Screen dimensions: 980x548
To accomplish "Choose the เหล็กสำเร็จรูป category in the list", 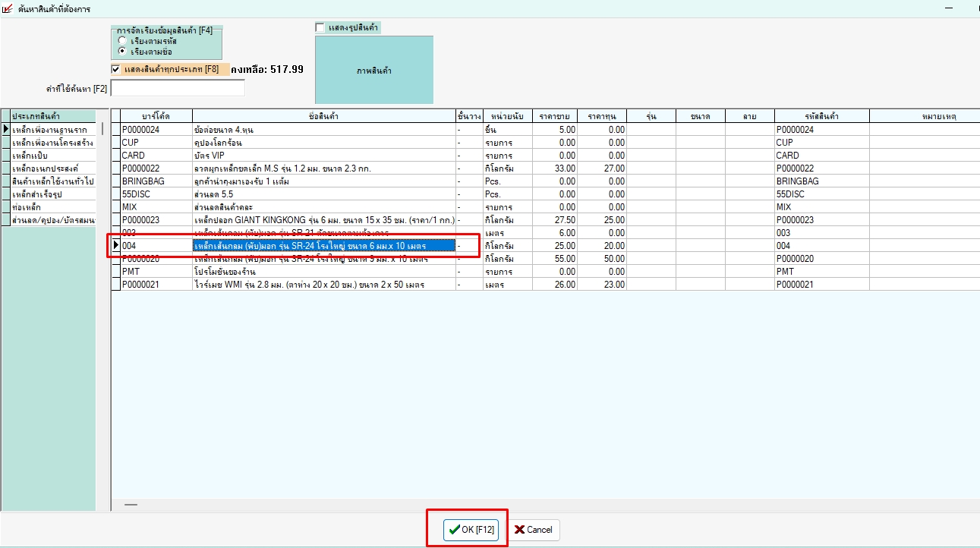I will pyautogui.click(x=36, y=194).
